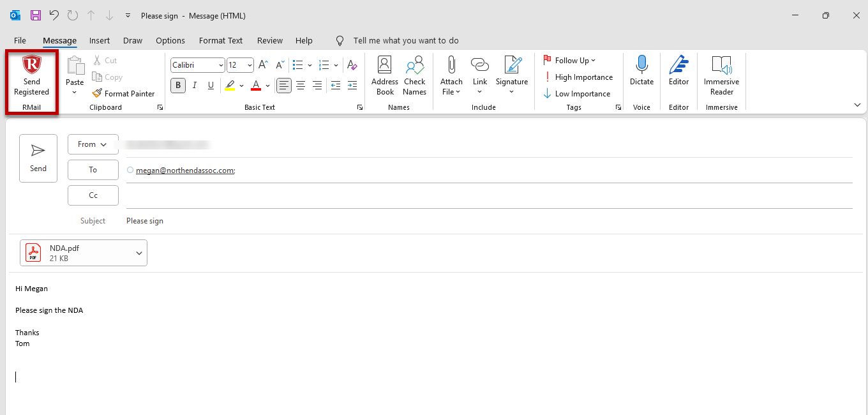Mark the message with High Importance
This screenshot has height=415, width=868.
point(578,77)
